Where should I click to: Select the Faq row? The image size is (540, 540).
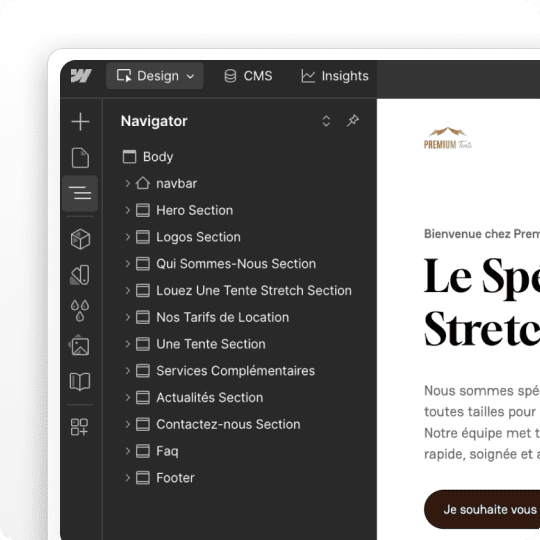point(167,451)
